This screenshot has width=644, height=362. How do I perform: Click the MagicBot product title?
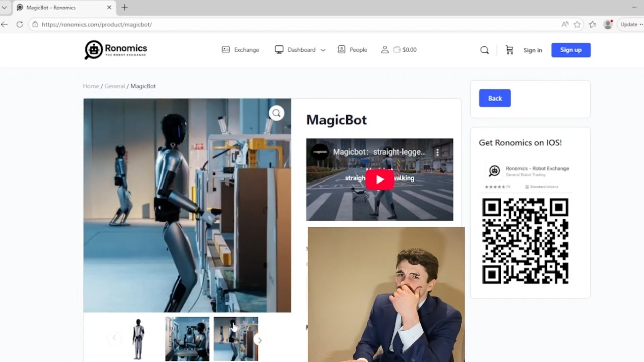337,120
